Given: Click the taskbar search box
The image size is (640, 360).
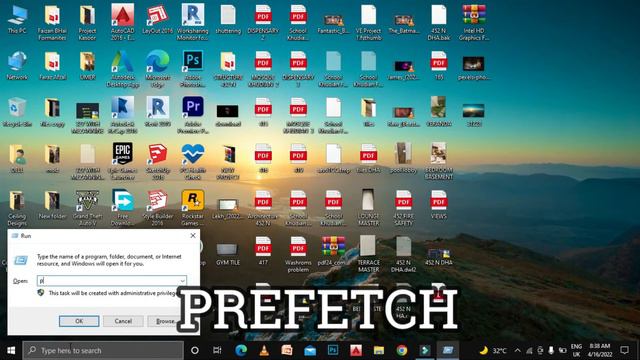Looking at the screenshot, I should [103, 350].
